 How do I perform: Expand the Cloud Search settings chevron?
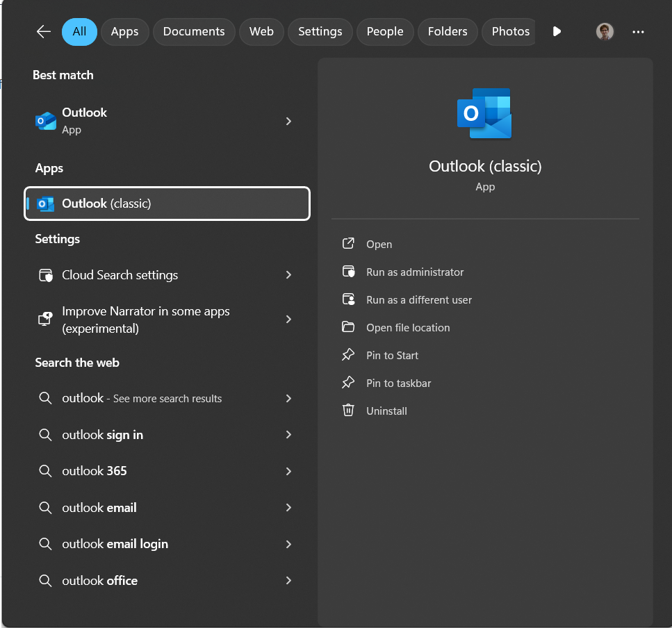288,275
